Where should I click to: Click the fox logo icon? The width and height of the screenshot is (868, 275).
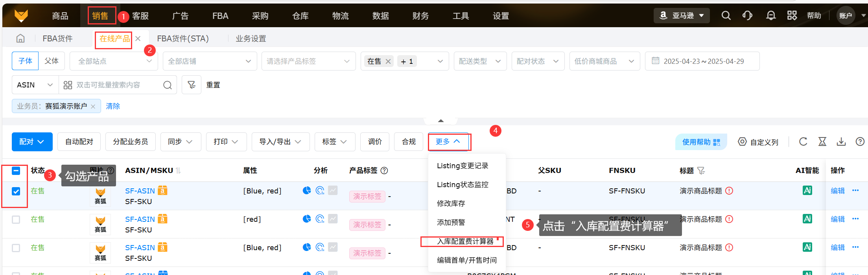point(21,16)
